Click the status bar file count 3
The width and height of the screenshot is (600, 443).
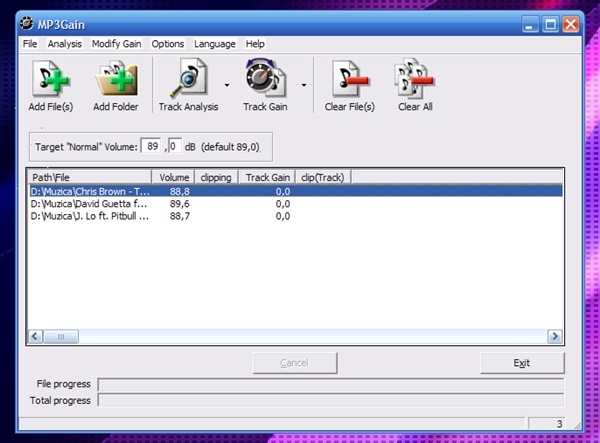coord(559,424)
